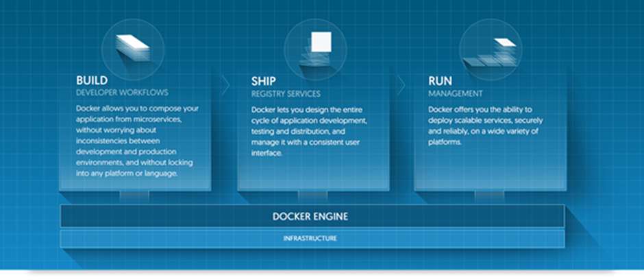Select the SHIP heading
Screen dimensions: 644x280
(x=264, y=81)
